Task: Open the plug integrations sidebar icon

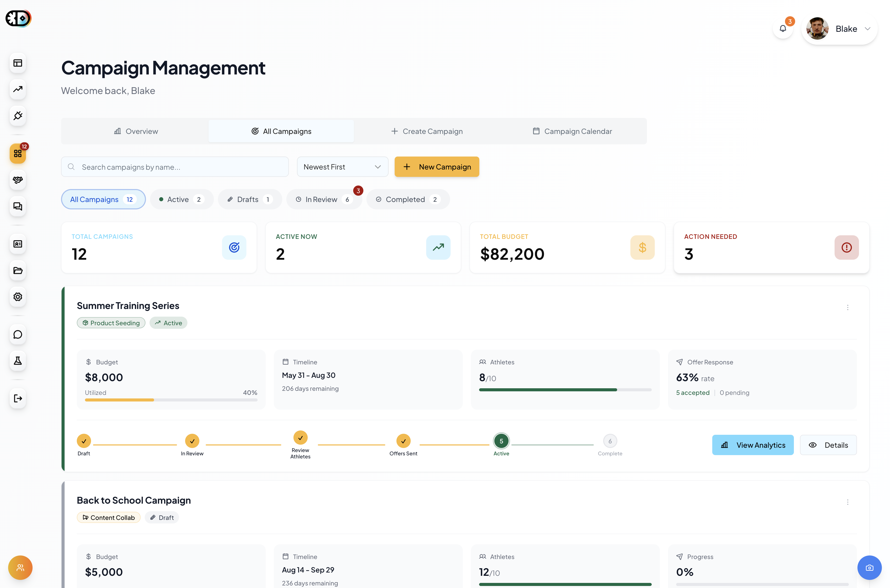Action: tap(18, 116)
